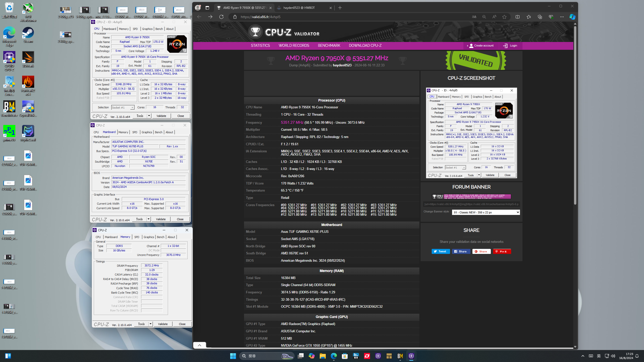Open the Edge tab actions menu
Screen dimensions: 644x362
click(x=207, y=8)
